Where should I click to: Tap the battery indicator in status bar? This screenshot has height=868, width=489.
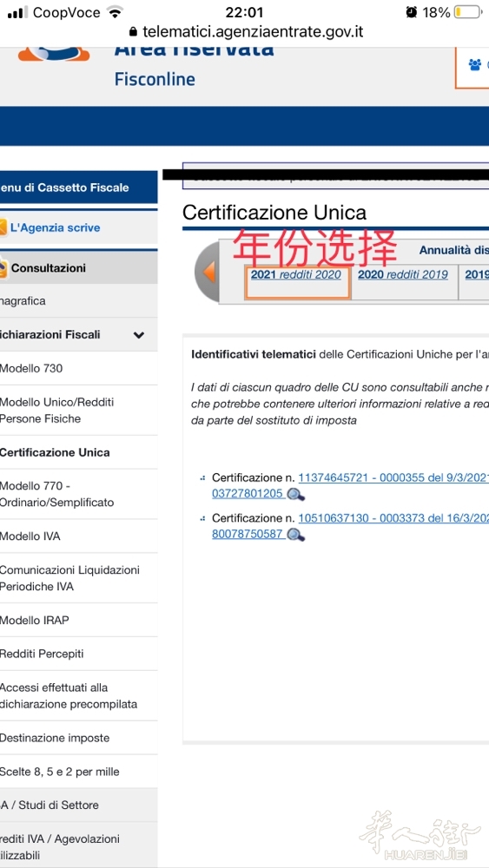[x=468, y=12]
